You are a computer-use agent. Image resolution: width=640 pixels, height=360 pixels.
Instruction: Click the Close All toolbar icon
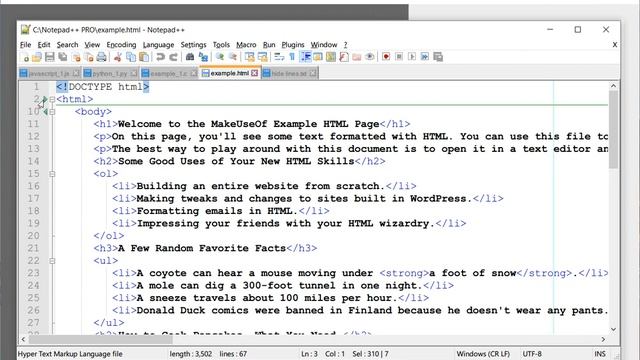click(89, 57)
